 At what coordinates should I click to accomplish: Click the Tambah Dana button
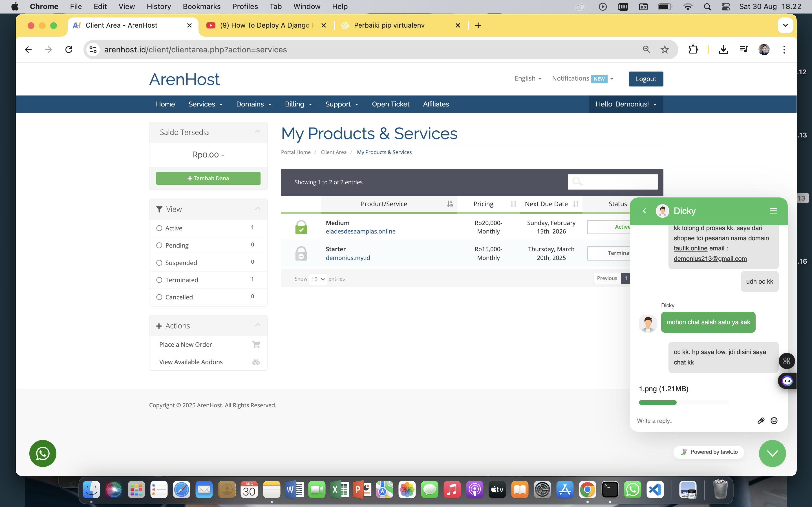coord(208,178)
